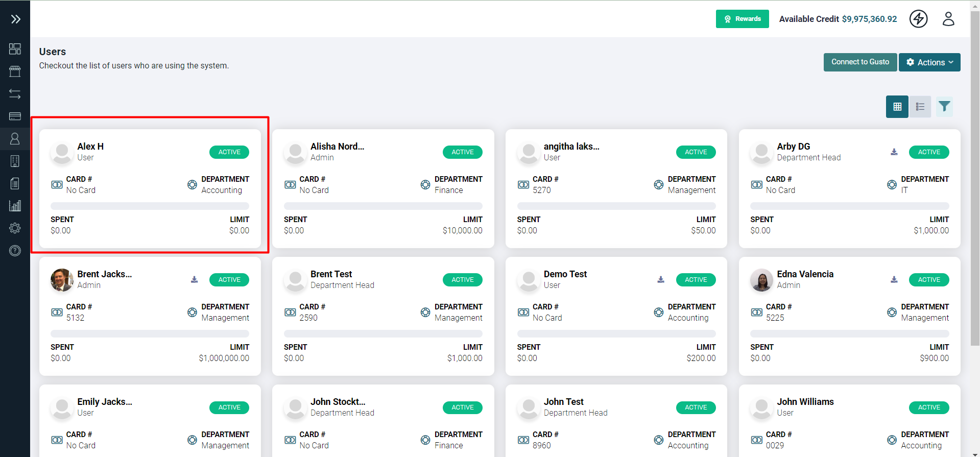Open the Alex H user name

pos(90,147)
